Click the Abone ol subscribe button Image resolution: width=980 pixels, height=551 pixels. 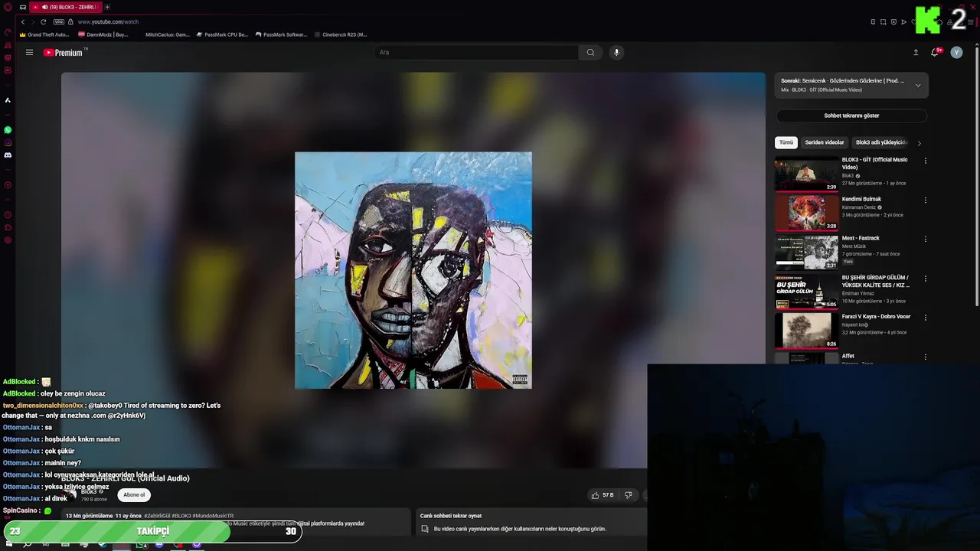tap(134, 494)
